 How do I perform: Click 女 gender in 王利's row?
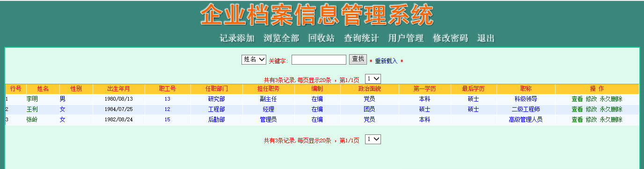tap(63, 109)
